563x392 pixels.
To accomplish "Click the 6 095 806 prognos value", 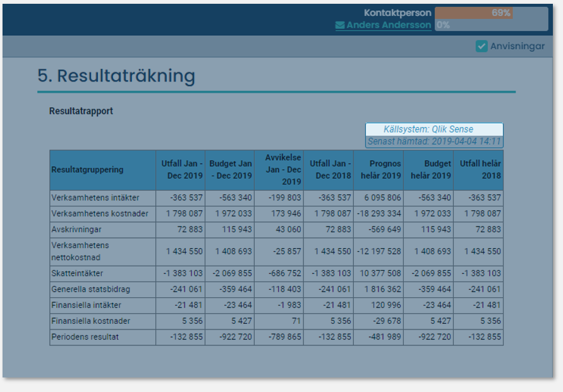I will click(x=382, y=198).
